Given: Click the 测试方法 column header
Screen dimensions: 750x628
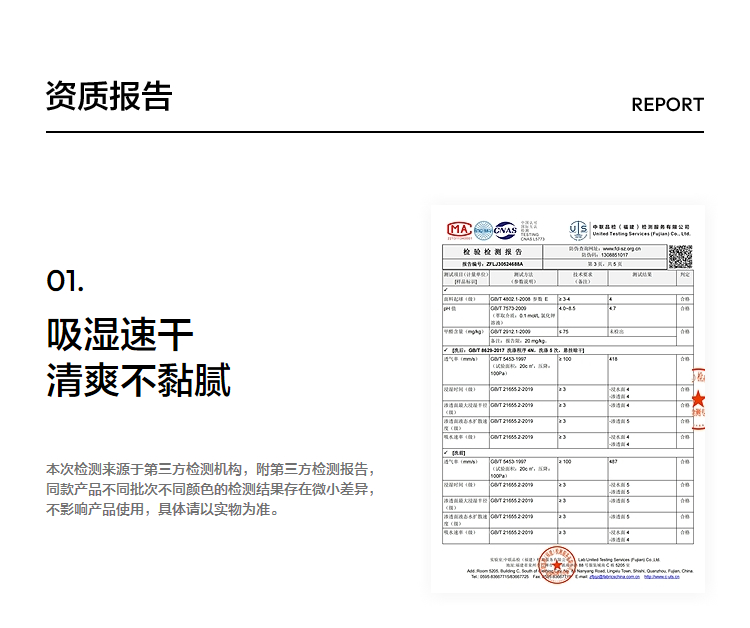Looking at the screenshot, I should 523,278.
